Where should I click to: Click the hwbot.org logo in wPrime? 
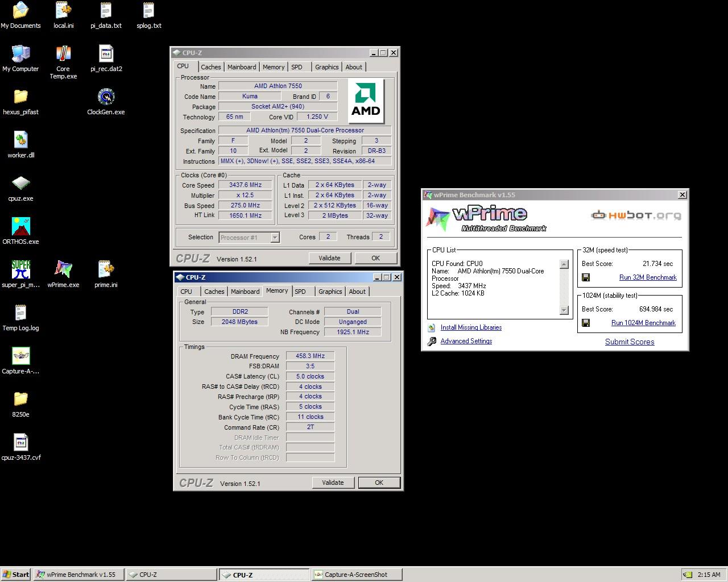(636, 215)
